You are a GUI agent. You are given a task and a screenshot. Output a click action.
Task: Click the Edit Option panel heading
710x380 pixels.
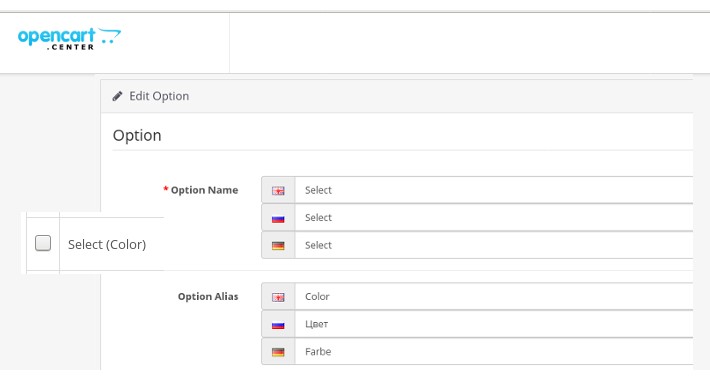[159, 96]
